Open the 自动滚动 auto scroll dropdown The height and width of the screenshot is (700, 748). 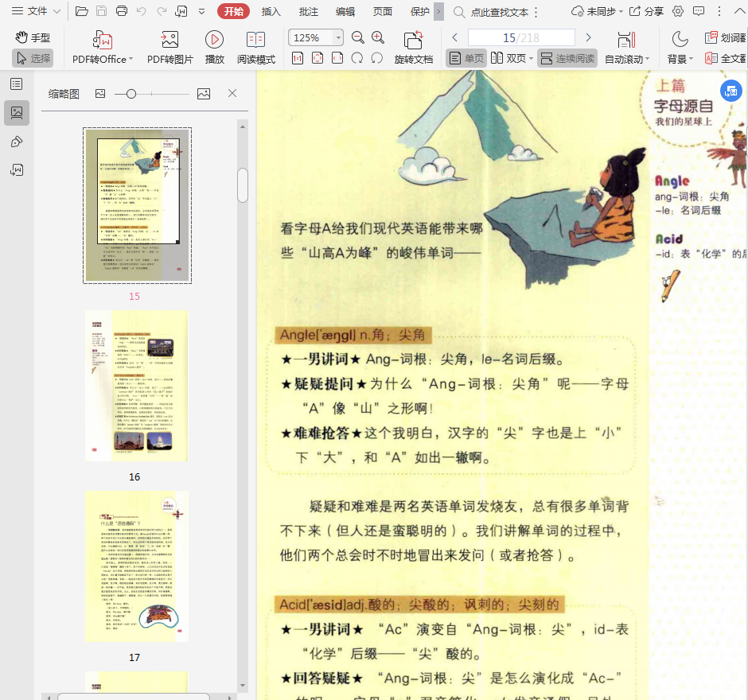pyautogui.click(x=627, y=47)
